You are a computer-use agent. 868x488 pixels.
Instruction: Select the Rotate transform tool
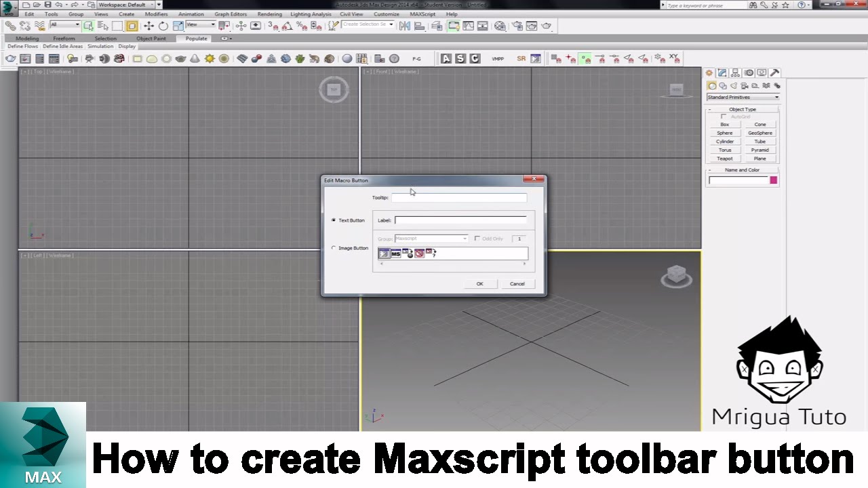163,26
